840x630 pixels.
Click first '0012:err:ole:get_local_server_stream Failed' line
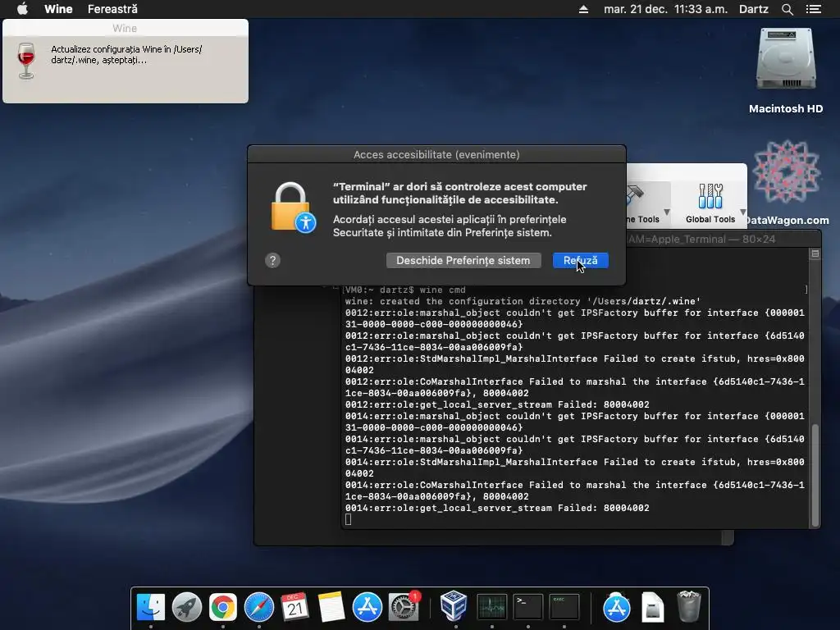pyautogui.click(x=497, y=404)
